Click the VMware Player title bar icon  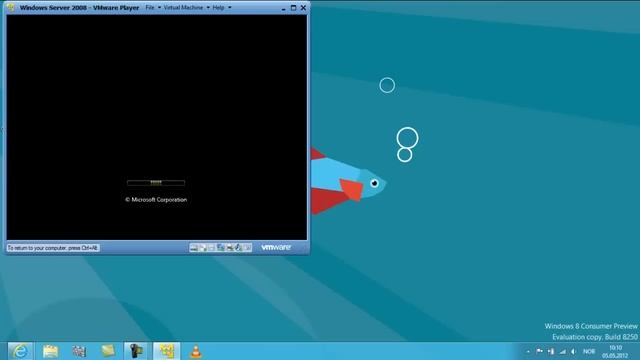[11, 7]
